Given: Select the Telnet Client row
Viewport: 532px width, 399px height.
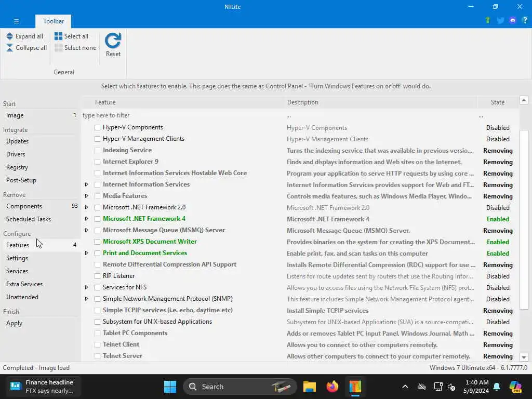Looking at the screenshot, I should point(300,345).
